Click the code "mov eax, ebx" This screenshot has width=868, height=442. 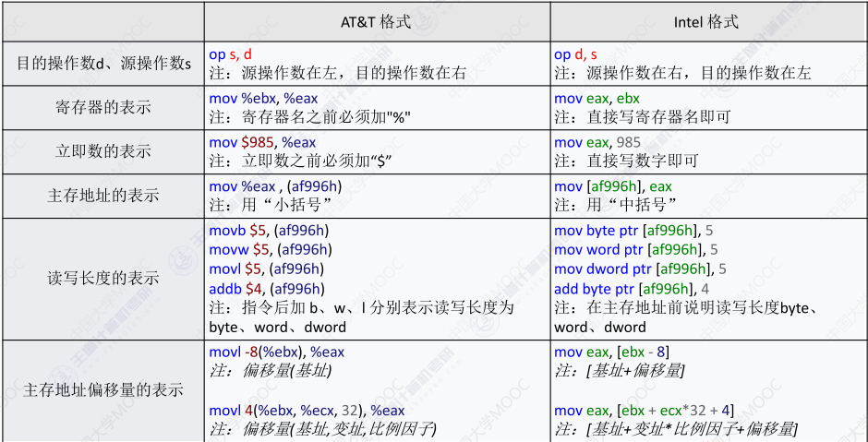[597, 99]
